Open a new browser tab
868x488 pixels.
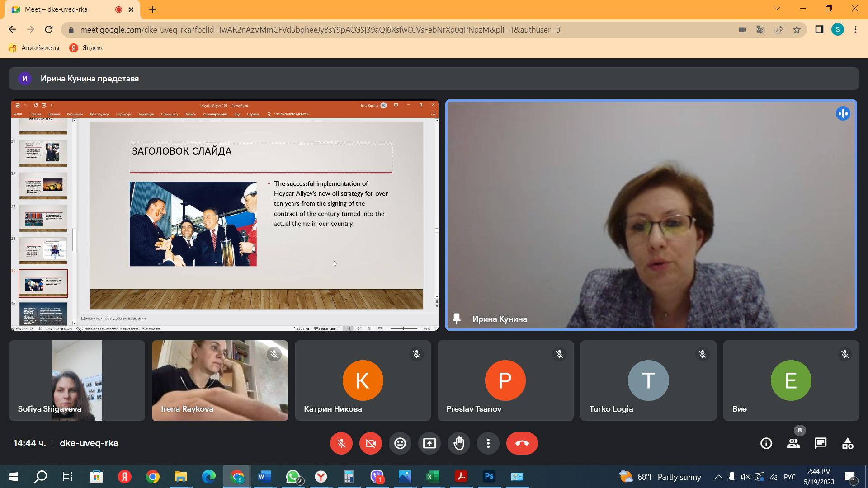[153, 9]
